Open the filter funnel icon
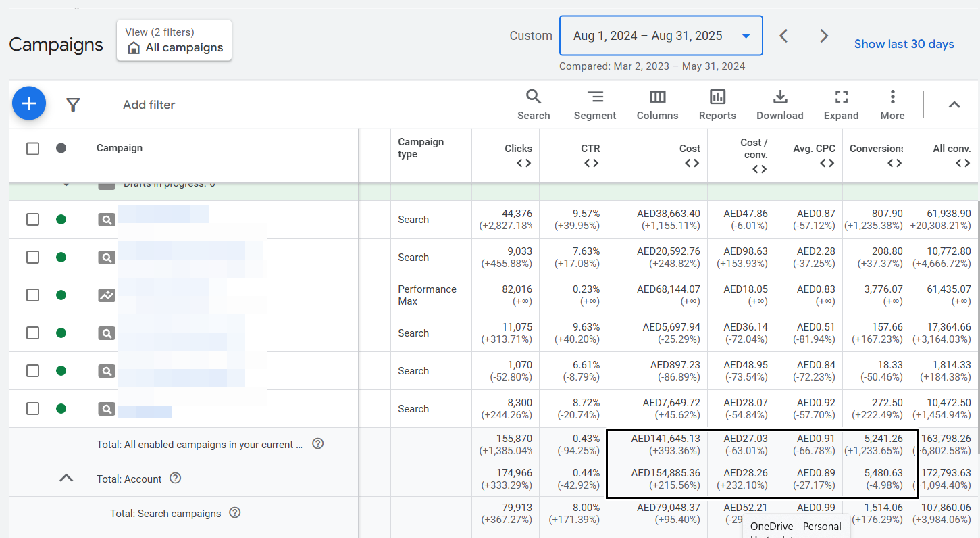The width and height of the screenshot is (980, 538). tap(73, 105)
